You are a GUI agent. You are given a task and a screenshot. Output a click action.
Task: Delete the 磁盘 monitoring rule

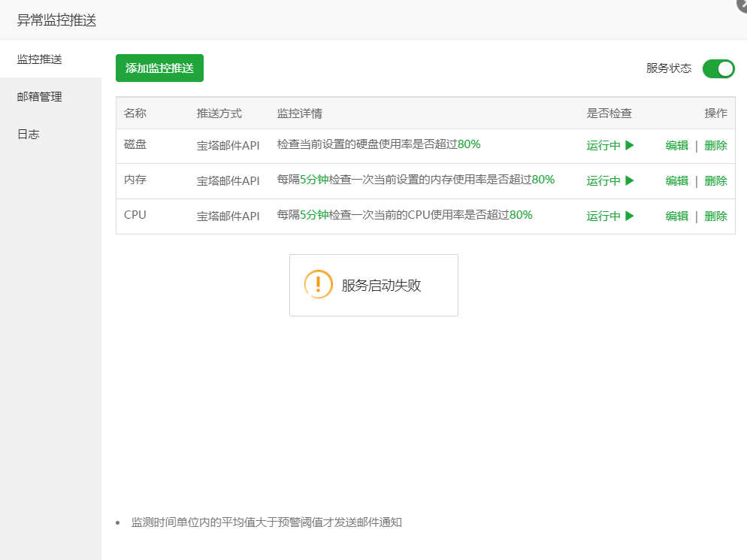coord(715,146)
